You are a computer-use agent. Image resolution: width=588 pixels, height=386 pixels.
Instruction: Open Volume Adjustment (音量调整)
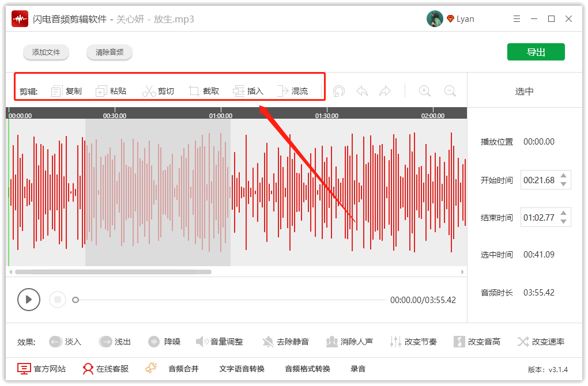pos(220,342)
